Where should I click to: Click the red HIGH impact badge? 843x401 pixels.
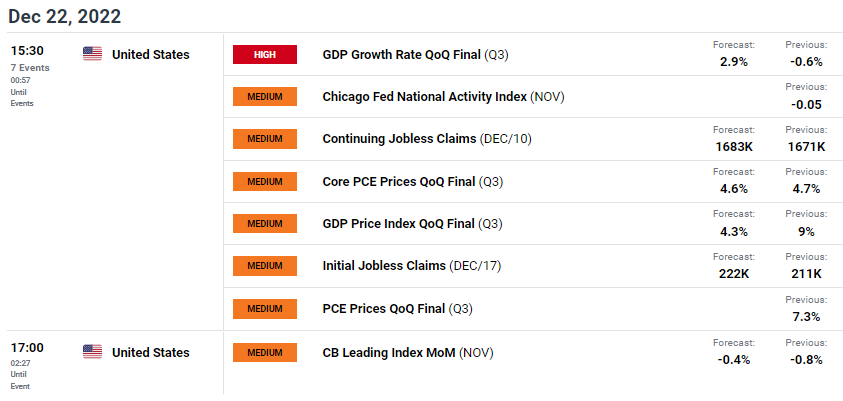point(264,55)
